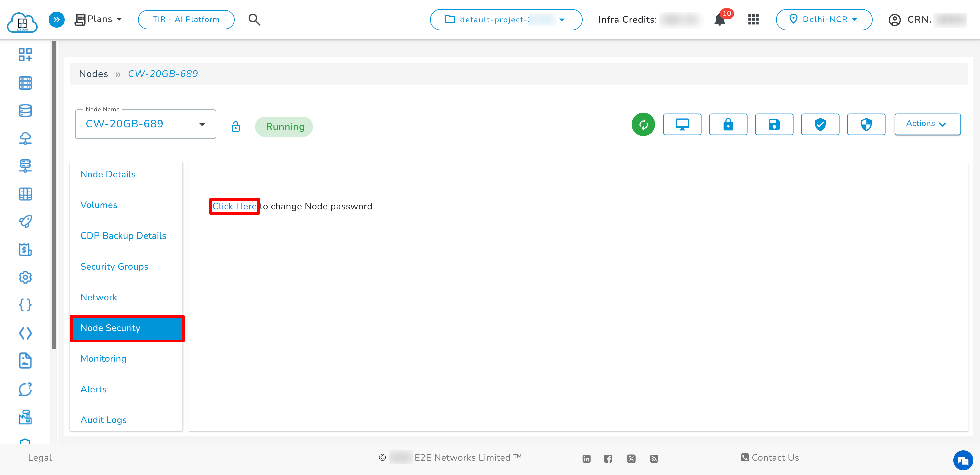Click the shield checkmark icon button
This screenshot has height=475, width=980.
(x=820, y=124)
